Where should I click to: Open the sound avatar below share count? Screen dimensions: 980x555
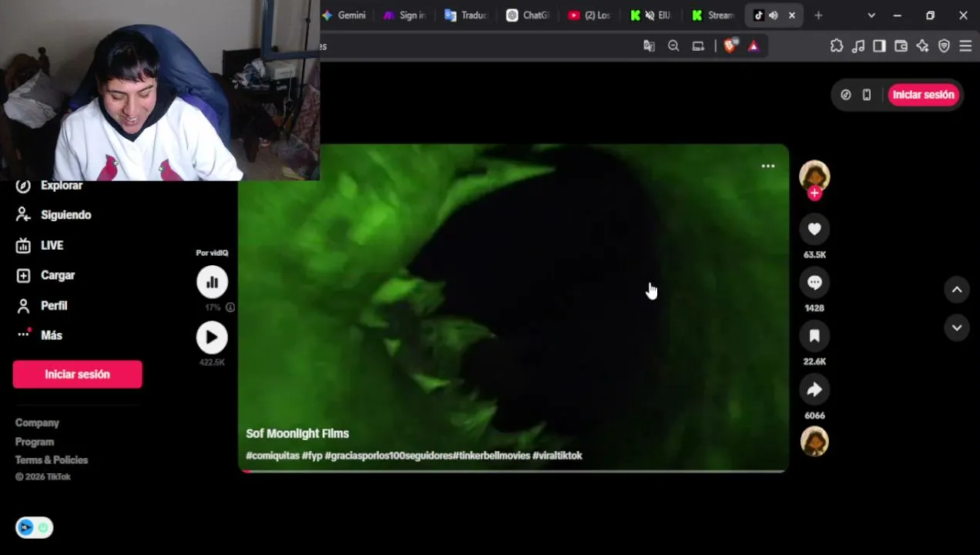(814, 442)
